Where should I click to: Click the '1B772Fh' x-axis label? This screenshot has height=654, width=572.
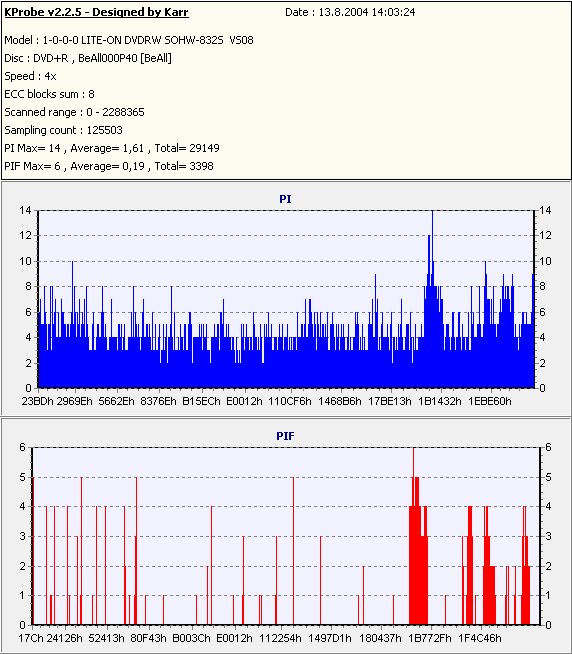point(430,638)
